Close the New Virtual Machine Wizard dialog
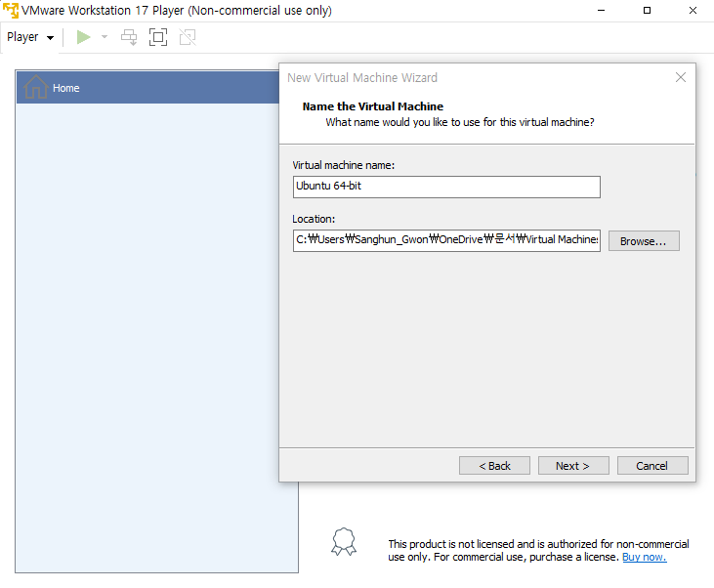The image size is (714, 588). click(681, 77)
